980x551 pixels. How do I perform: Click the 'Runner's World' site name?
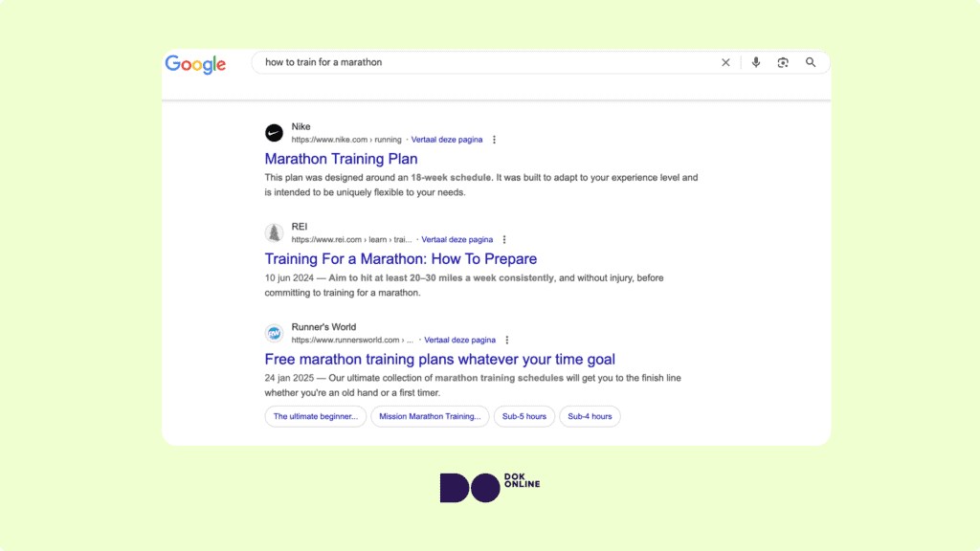tap(323, 327)
